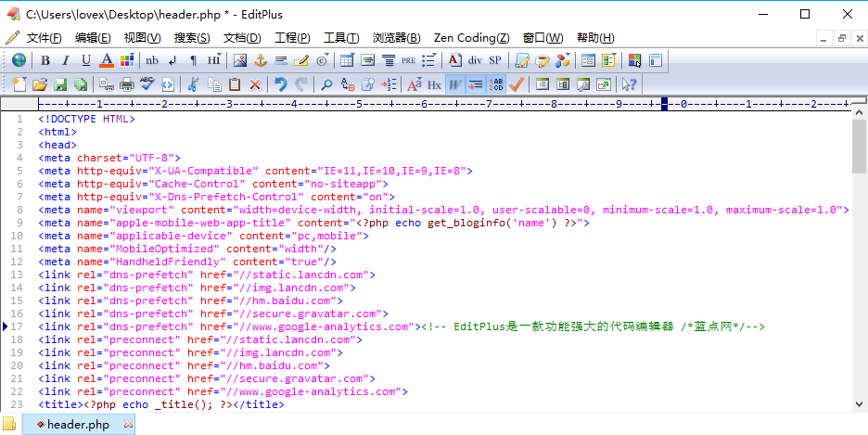Apply Bold formatting tag
The image size is (868, 435).
click(46, 59)
